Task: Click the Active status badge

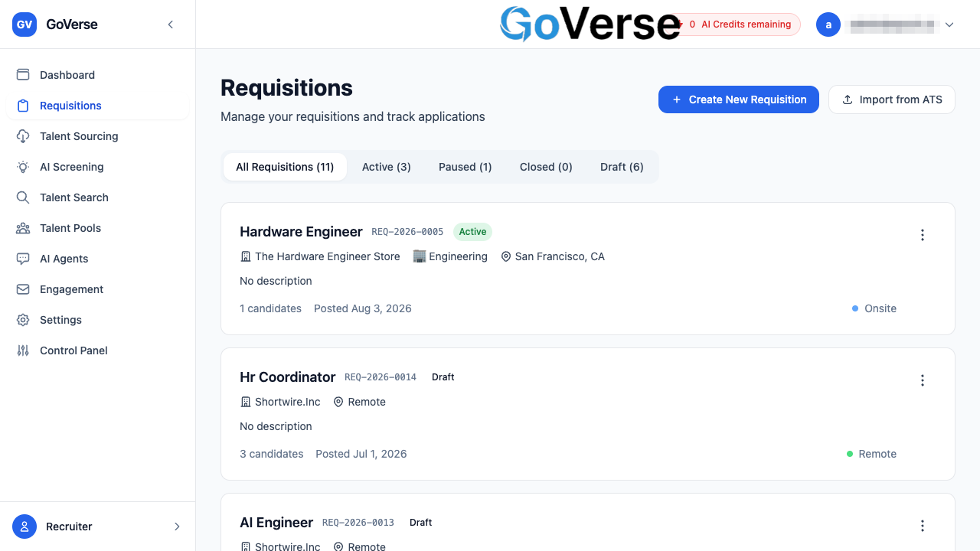Action: coord(472,232)
